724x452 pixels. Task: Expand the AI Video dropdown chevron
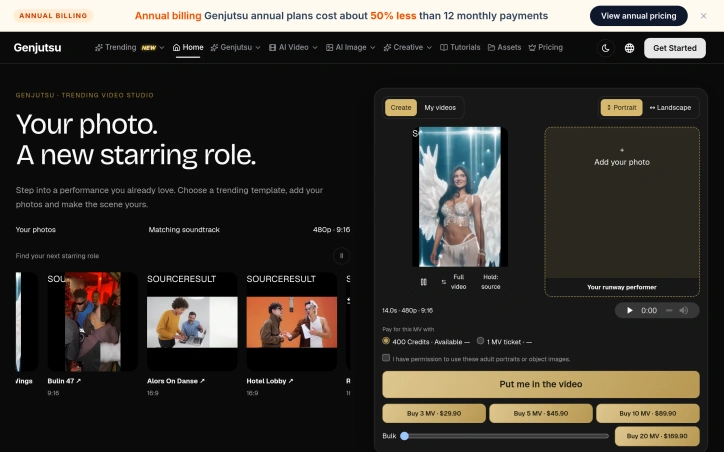pyautogui.click(x=315, y=48)
